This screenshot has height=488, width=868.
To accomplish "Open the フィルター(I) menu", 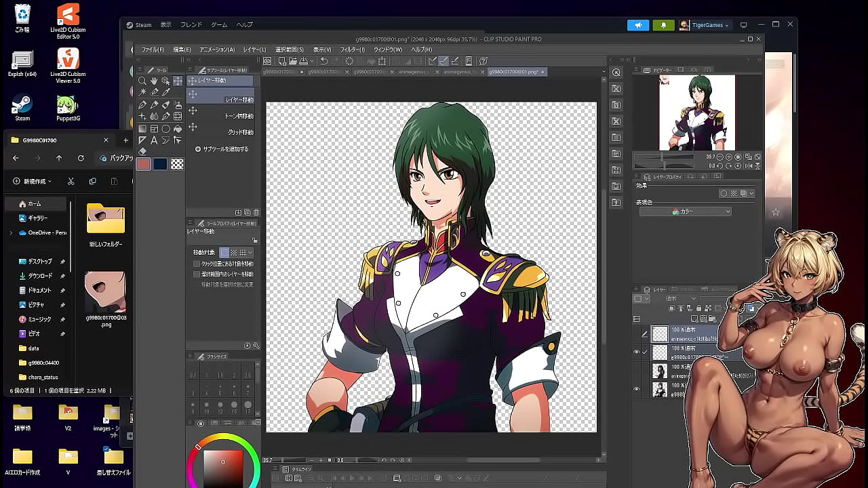I will tap(352, 49).
